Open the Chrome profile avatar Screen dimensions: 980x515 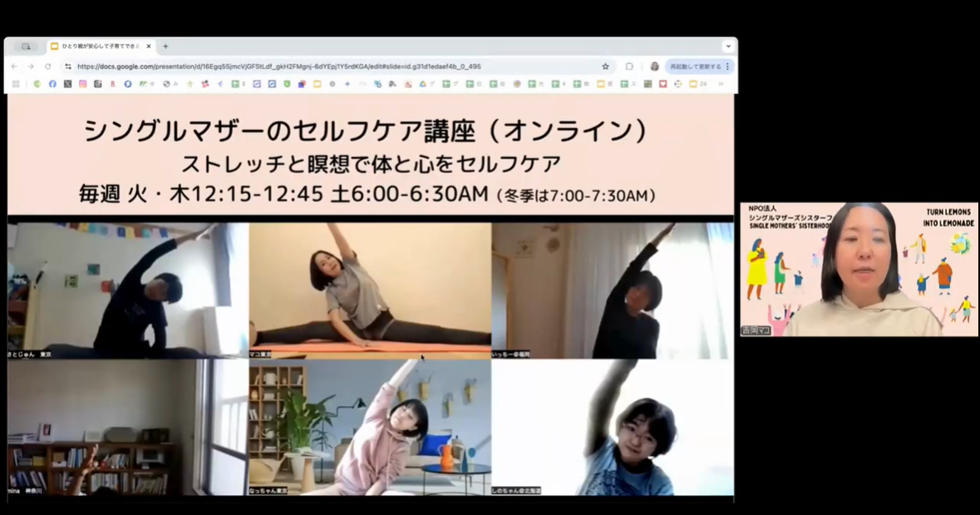coord(654,67)
